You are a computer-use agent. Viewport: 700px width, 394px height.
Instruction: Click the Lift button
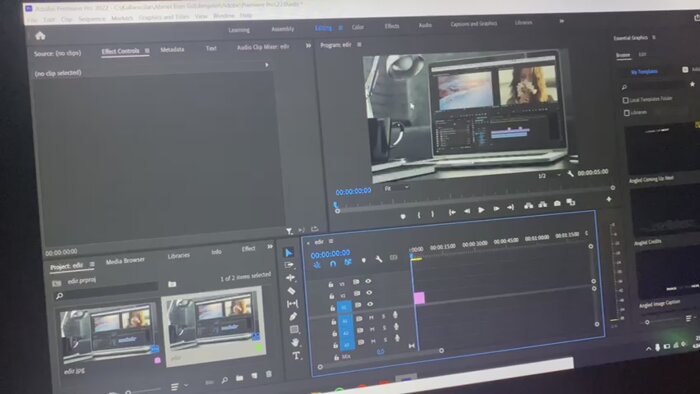pos(529,206)
